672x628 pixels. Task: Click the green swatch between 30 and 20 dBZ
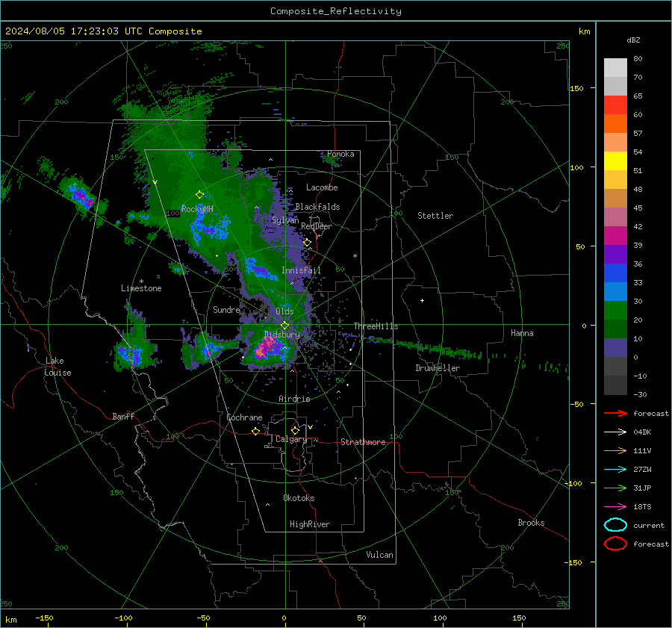(615, 311)
